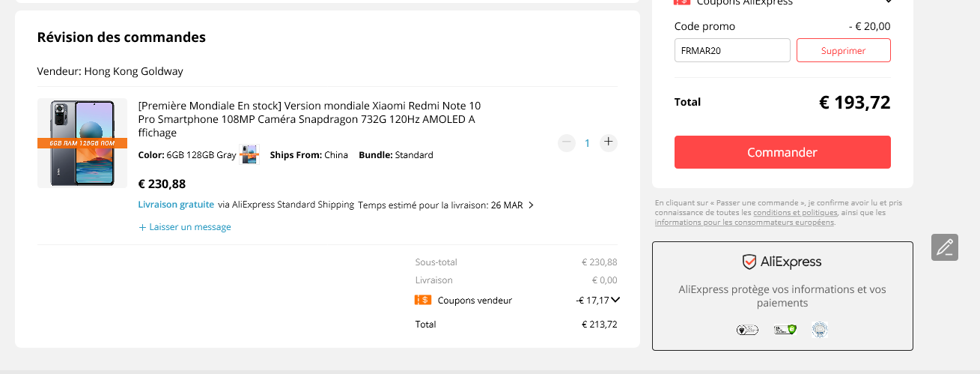
Task: Click the Redmi Note 10 product thumbnail
Action: pyautogui.click(x=82, y=143)
